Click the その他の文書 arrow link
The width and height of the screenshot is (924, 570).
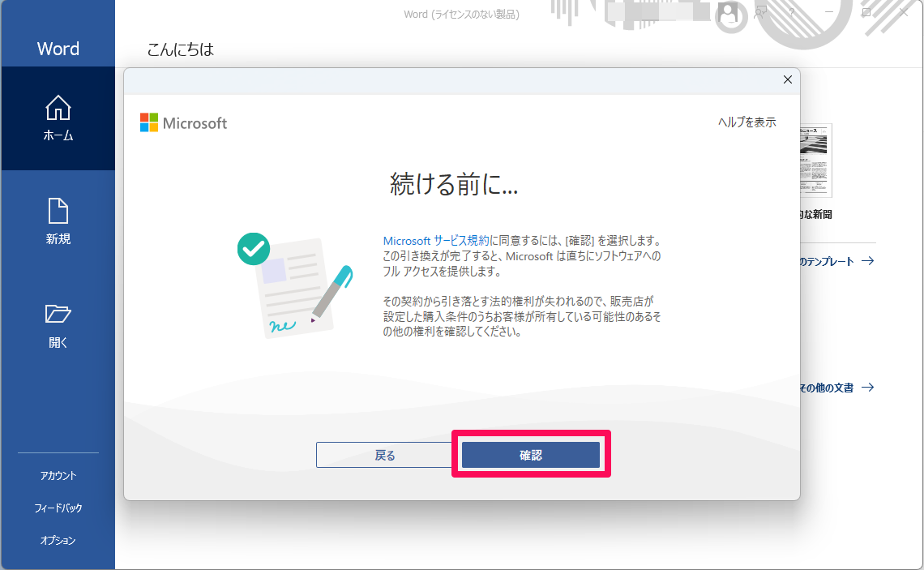836,388
